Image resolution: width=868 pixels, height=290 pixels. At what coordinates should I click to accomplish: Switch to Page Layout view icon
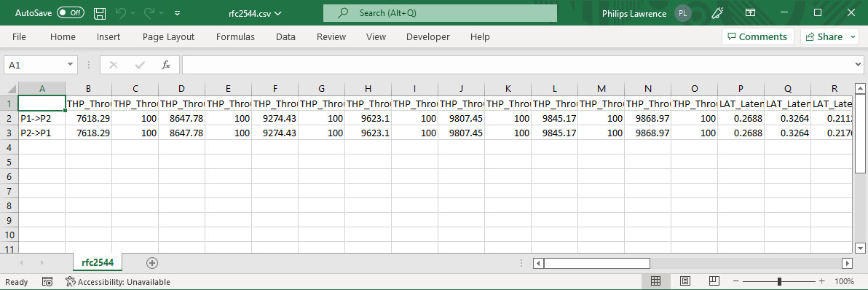684,281
